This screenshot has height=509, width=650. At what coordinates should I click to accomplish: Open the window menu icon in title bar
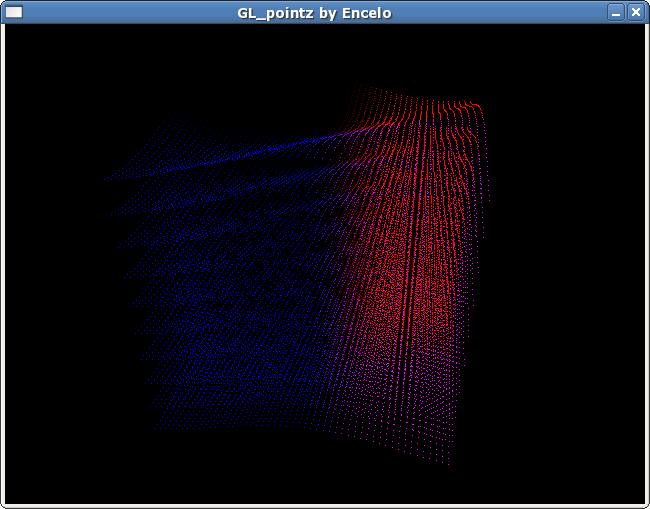(x=14, y=12)
